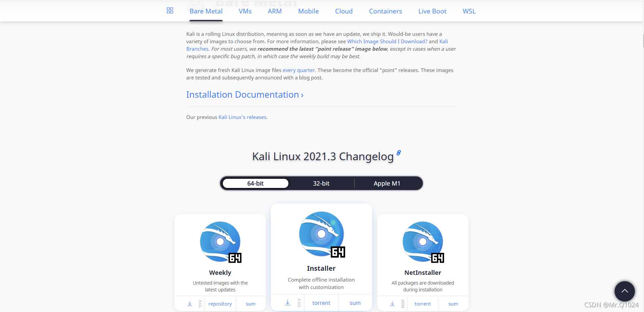The width and height of the screenshot is (644, 312).
Task: Click the page vertical scrollbar thumb
Action: point(643,41)
